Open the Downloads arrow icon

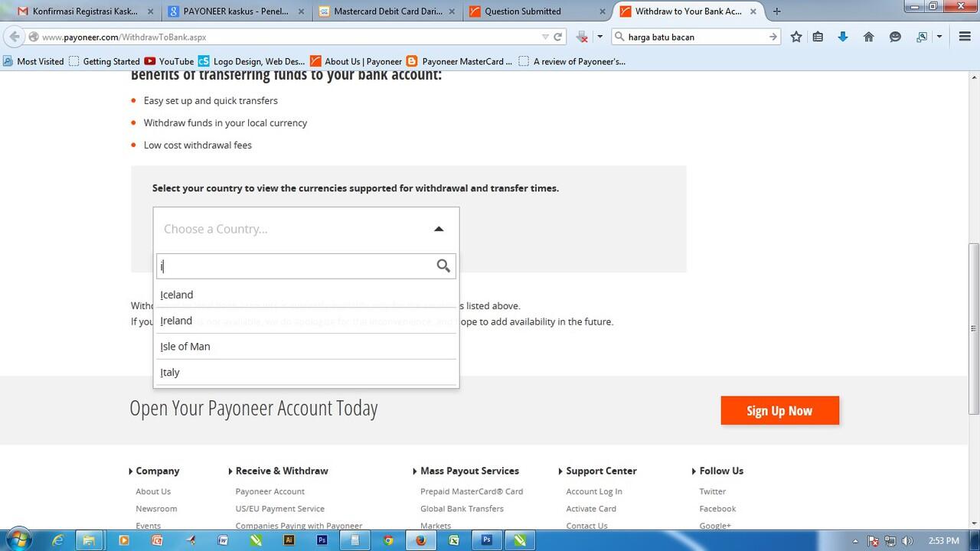coord(843,37)
